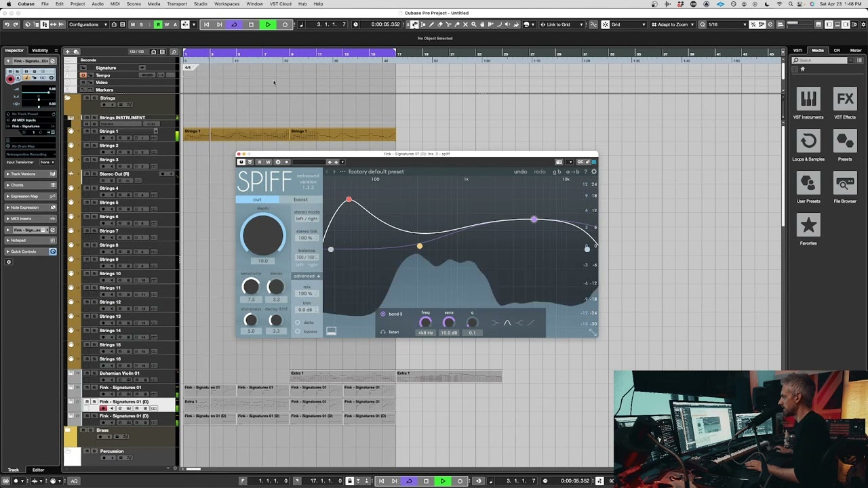Open Loops & Samples browser
The image size is (868, 488).
pos(808,146)
